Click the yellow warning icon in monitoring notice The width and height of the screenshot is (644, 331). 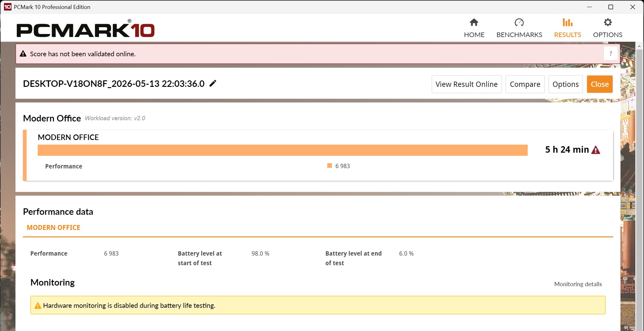pyautogui.click(x=38, y=306)
